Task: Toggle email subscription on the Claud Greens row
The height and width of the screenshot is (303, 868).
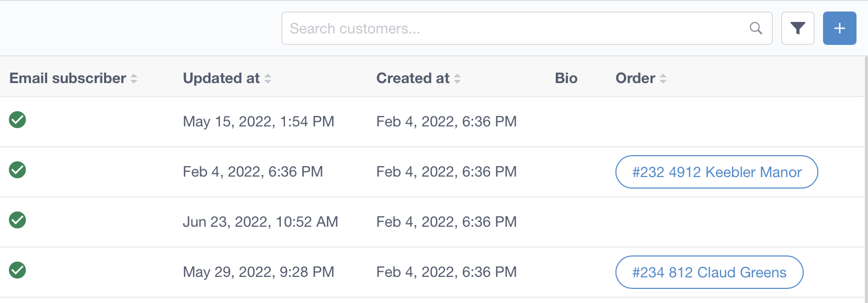Action: (x=17, y=271)
